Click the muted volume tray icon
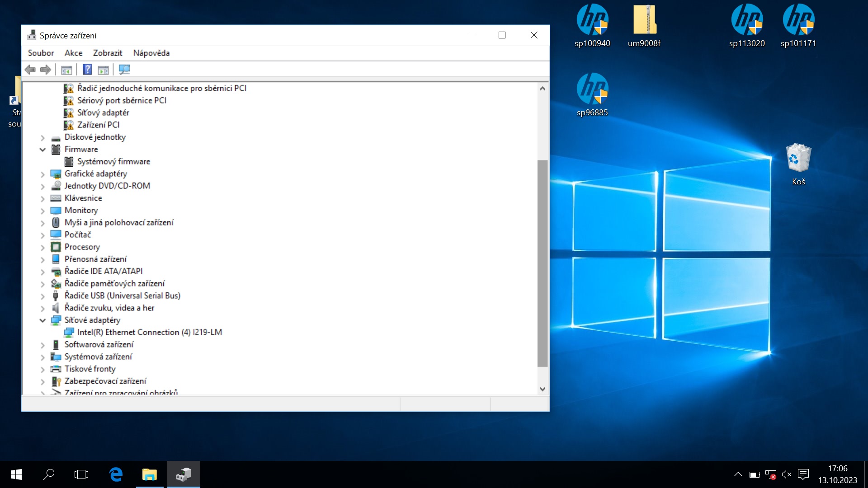868x488 pixels. 787,474
